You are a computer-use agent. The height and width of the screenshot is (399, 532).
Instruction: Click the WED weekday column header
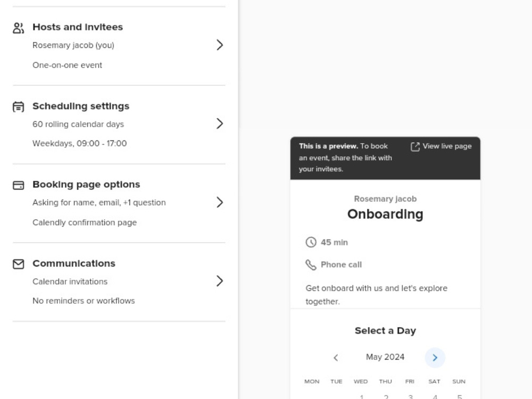(361, 381)
